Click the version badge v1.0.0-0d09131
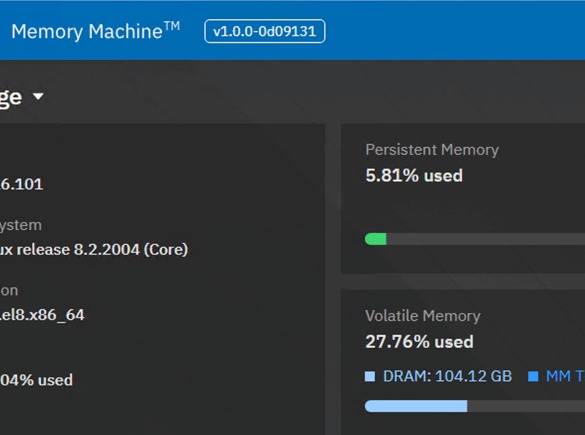585x435 pixels. 265,31
